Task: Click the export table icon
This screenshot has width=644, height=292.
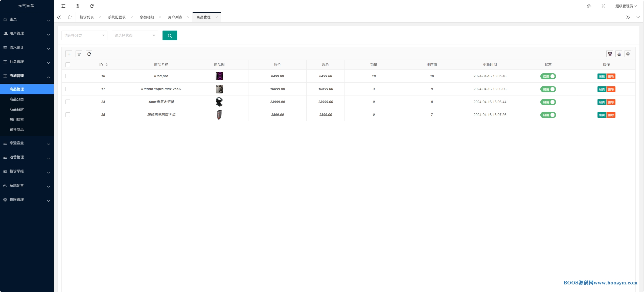Action: click(619, 54)
